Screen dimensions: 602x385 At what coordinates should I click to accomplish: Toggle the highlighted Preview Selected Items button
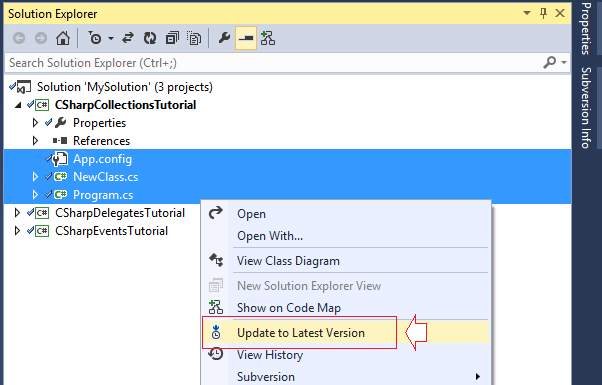(x=246, y=38)
